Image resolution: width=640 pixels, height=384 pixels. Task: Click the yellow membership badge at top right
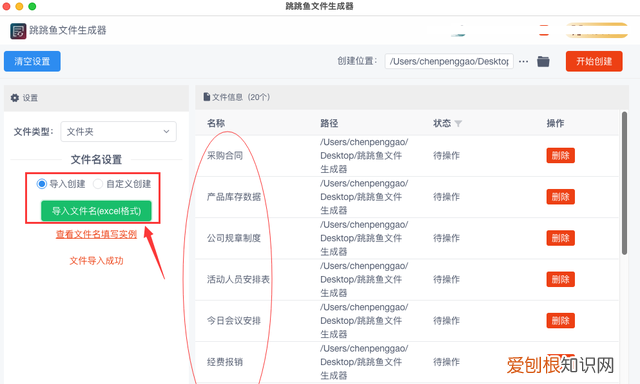[596, 30]
